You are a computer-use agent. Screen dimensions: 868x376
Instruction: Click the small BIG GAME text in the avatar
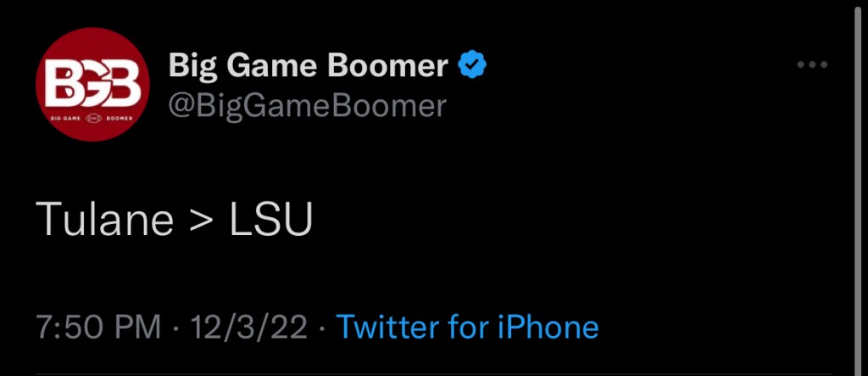point(65,119)
